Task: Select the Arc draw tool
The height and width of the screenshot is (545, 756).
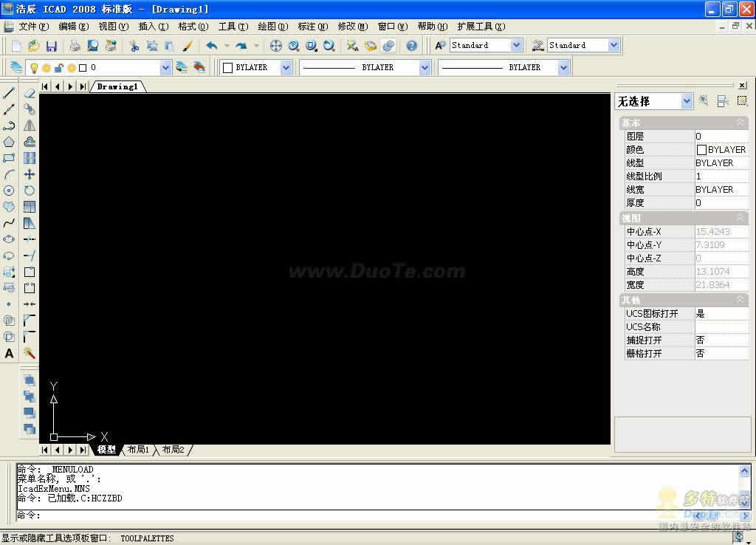Action: (x=9, y=174)
